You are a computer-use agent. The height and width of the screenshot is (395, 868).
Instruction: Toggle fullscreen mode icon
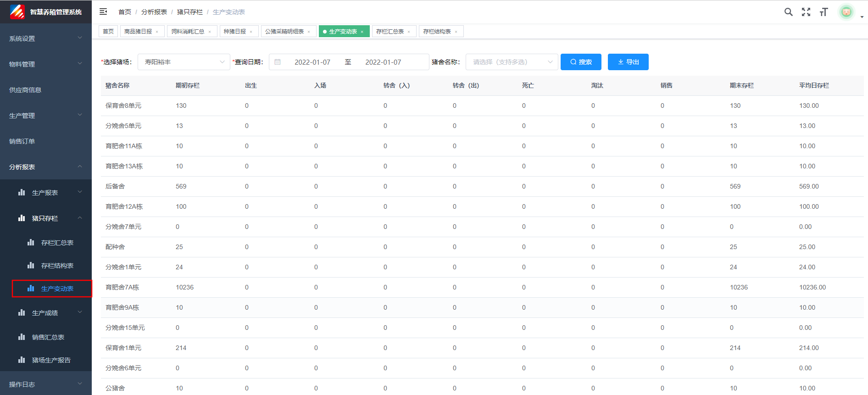806,12
